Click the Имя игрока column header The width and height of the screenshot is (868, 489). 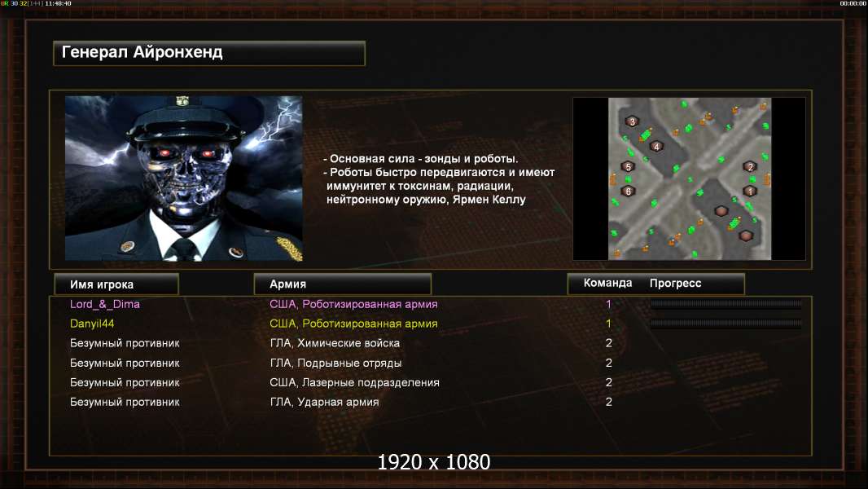116,284
